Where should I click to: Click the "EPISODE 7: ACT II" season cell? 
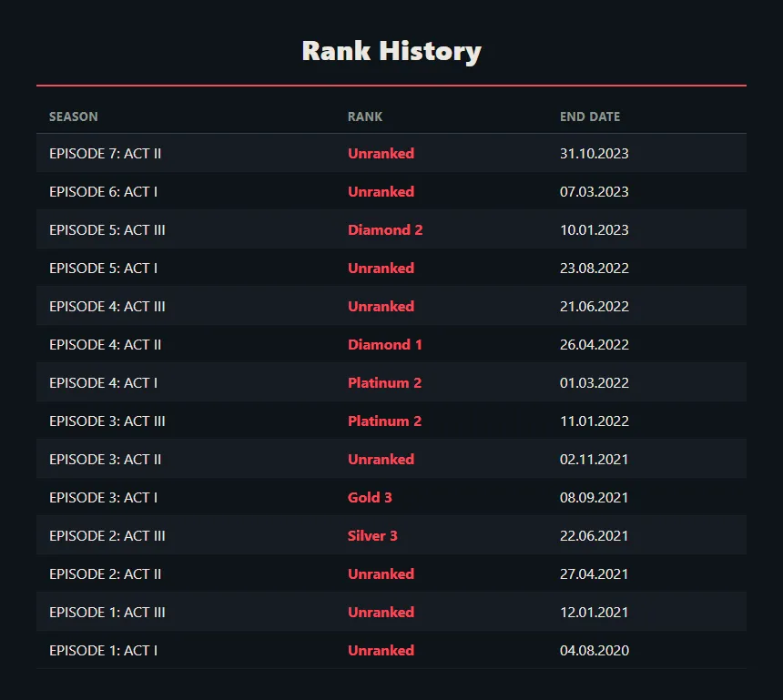click(105, 153)
